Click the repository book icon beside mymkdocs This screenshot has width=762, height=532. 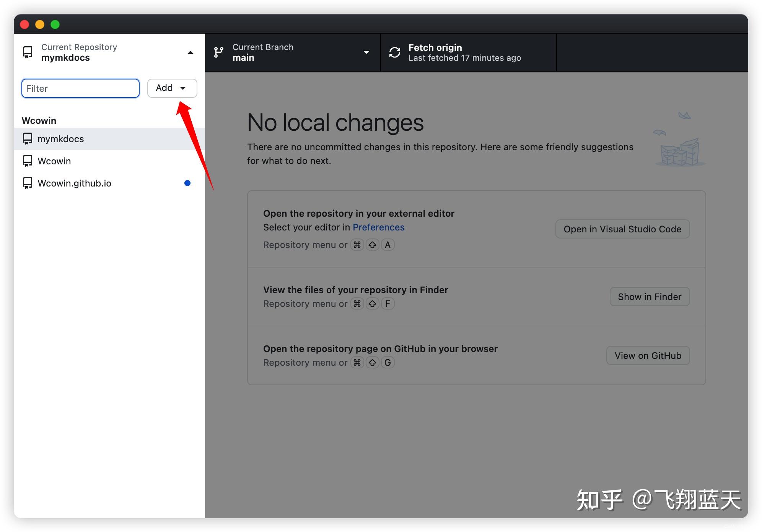(27, 139)
